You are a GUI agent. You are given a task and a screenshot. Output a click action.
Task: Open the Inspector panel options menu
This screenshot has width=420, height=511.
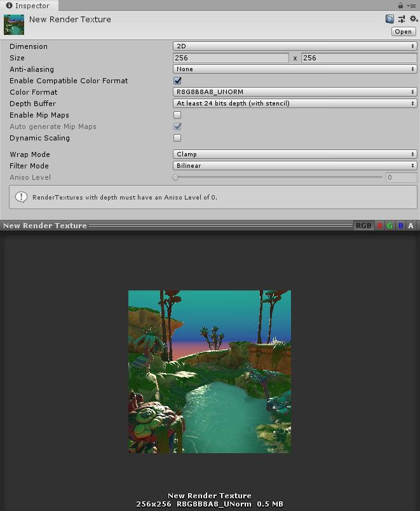pyautogui.click(x=412, y=6)
